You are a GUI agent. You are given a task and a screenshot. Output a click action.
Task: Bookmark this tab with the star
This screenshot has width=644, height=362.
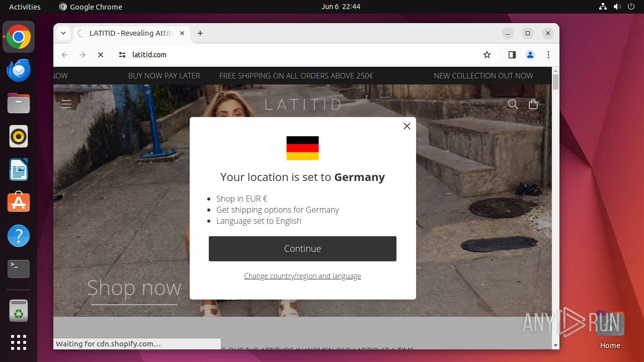(487, 55)
